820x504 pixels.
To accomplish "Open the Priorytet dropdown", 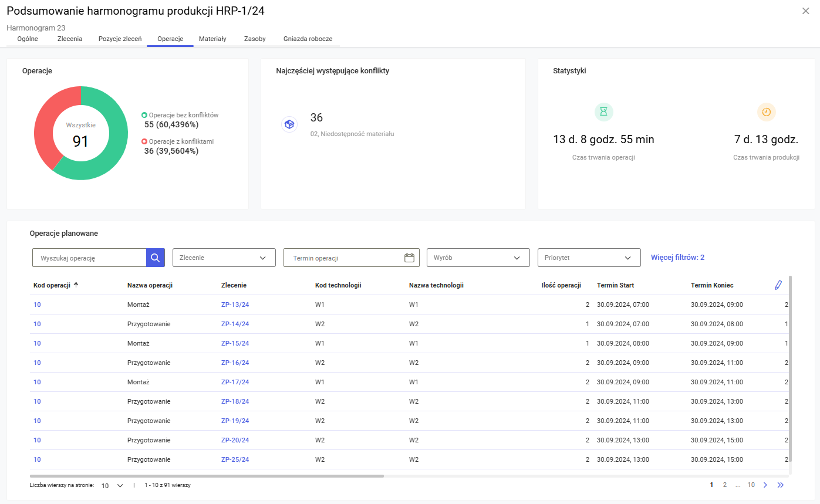I will 589,258.
